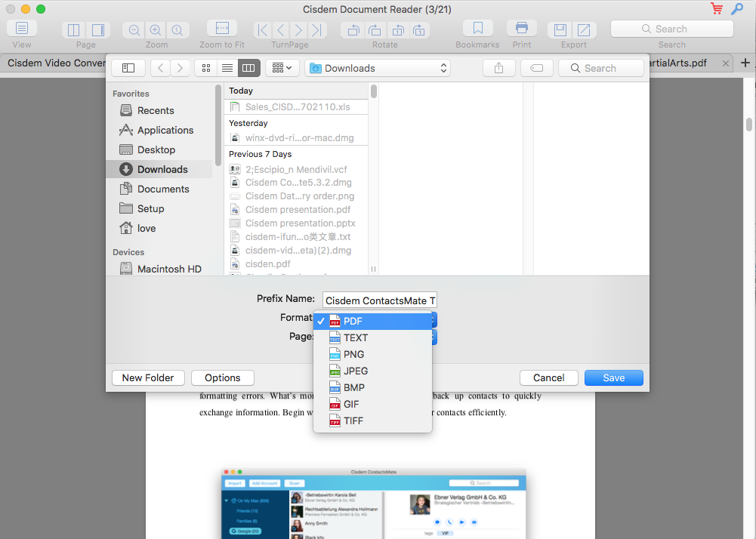Click the Zoom to Fit icon
Screen dimensions: 756x539
tap(222, 29)
